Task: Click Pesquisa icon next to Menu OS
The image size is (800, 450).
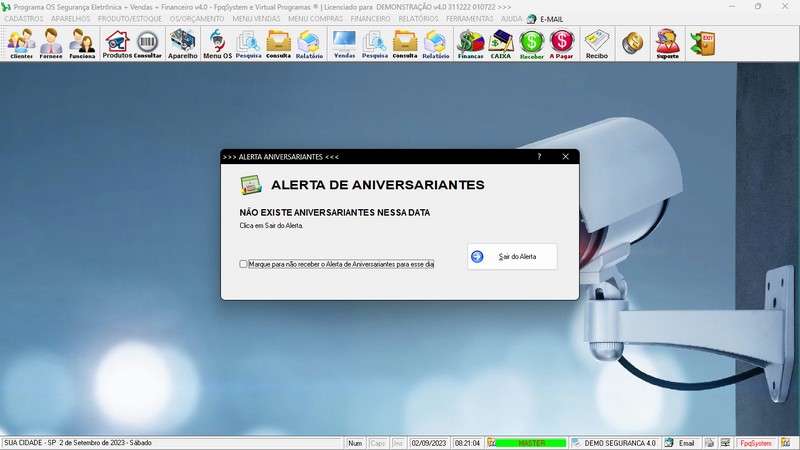Action: (248, 44)
